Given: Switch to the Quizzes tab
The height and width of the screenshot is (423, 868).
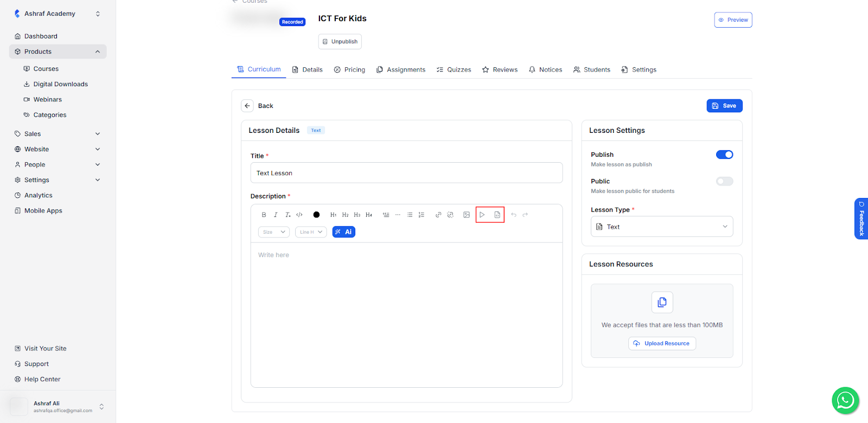Looking at the screenshot, I should tap(454, 69).
